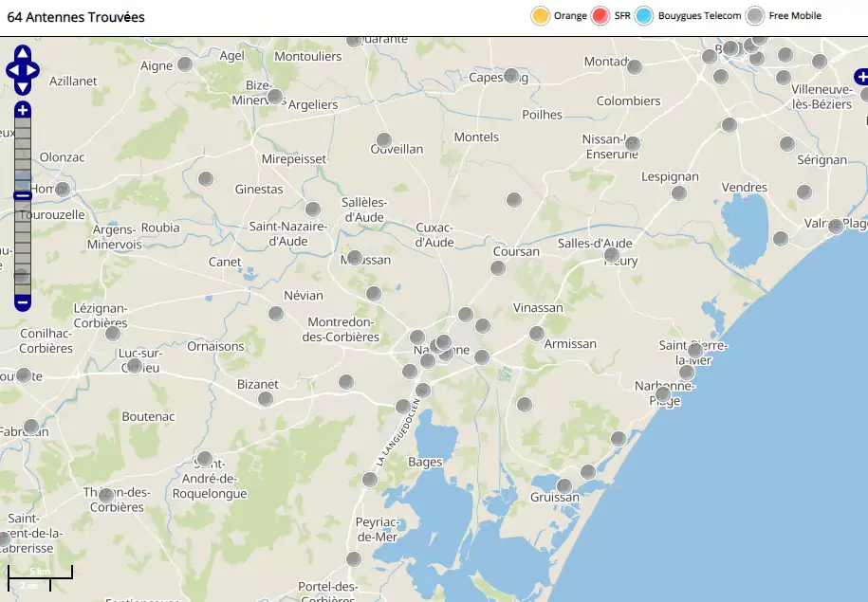
Task: Zoom in using the plus button
Action: click(23, 110)
